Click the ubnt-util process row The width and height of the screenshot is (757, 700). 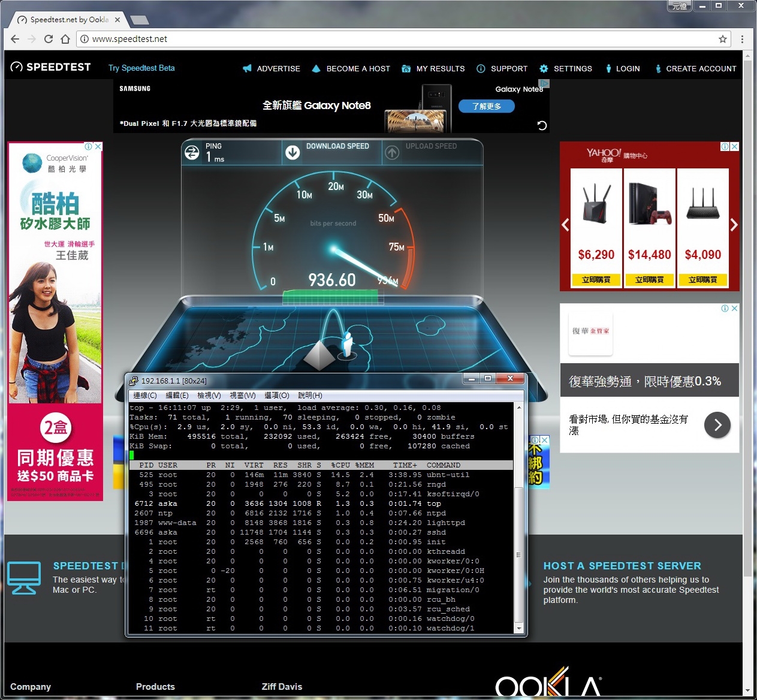tap(321, 475)
